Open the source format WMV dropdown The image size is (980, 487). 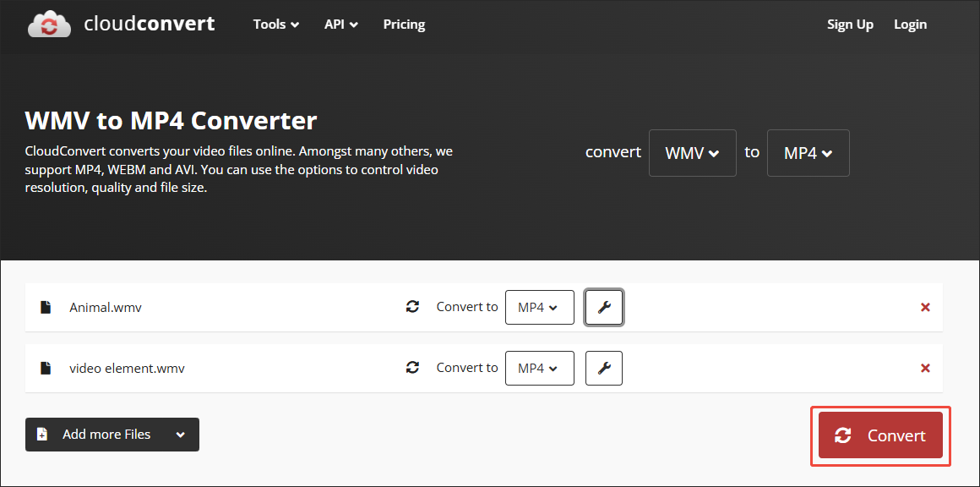click(x=692, y=153)
